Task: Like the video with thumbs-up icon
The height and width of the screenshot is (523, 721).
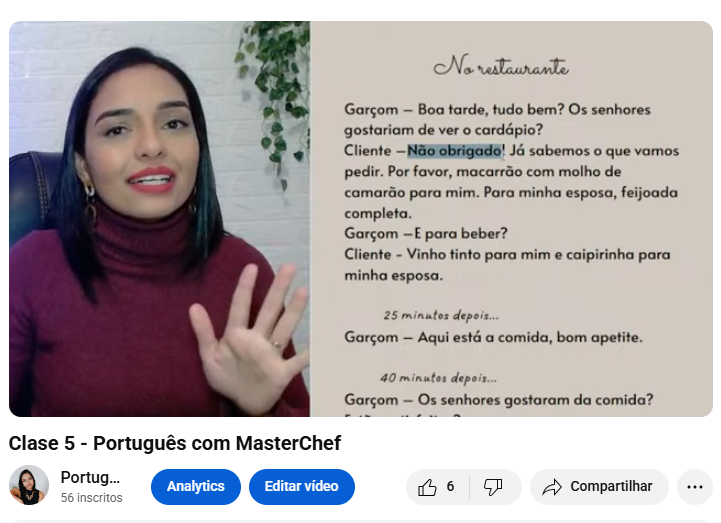Action: 427,487
